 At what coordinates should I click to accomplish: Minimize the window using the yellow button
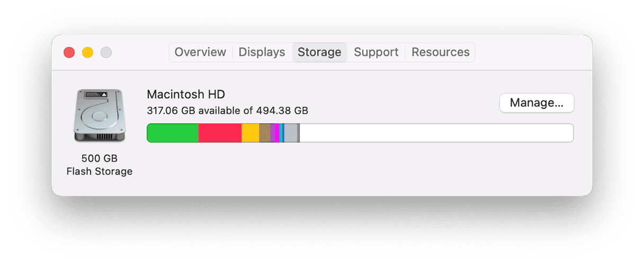(88, 52)
